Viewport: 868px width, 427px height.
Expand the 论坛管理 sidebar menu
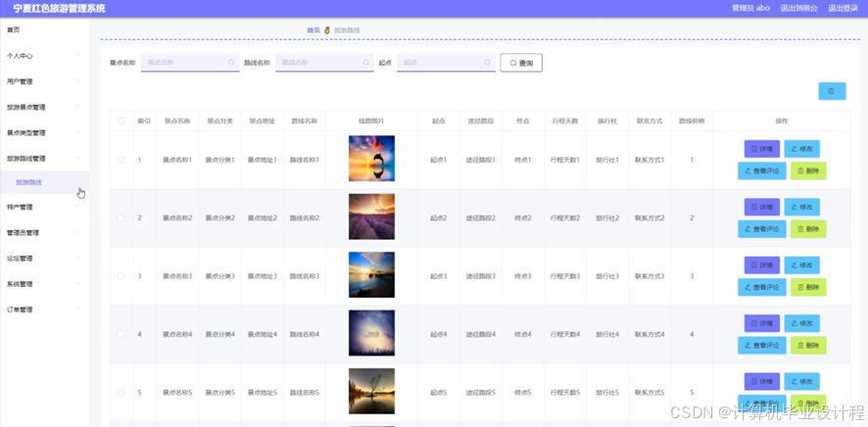click(44, 259)
